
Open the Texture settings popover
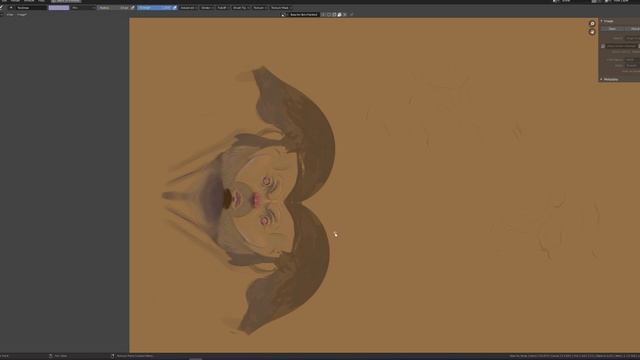(x=260, y=8)
